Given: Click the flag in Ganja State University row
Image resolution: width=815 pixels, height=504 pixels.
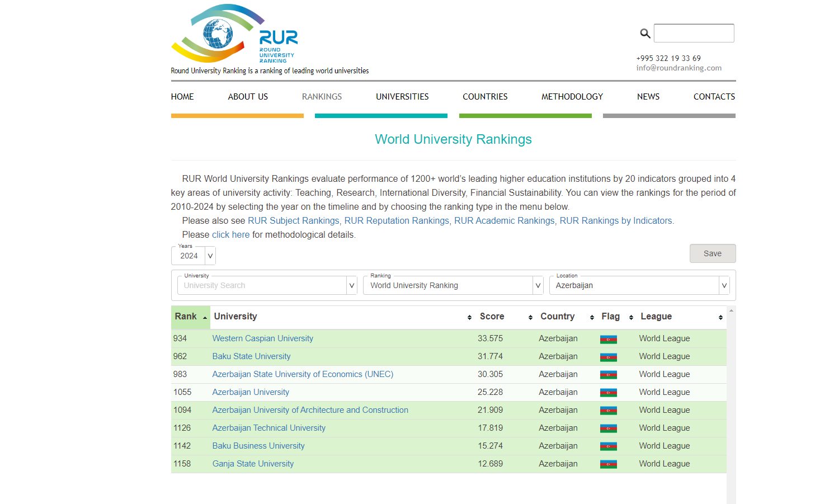Looking at the screenshot, I should point(608,464).
